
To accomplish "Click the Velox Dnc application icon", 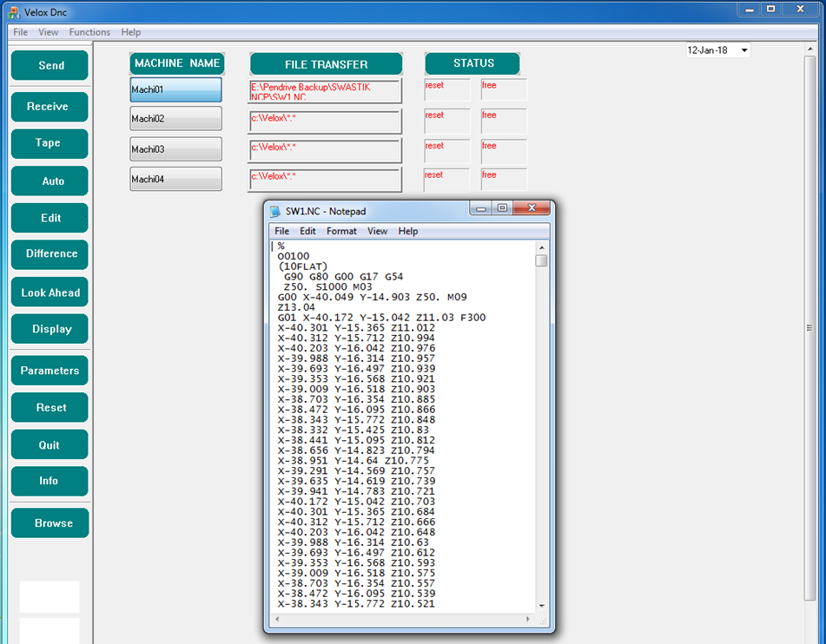I will (12, 11).
